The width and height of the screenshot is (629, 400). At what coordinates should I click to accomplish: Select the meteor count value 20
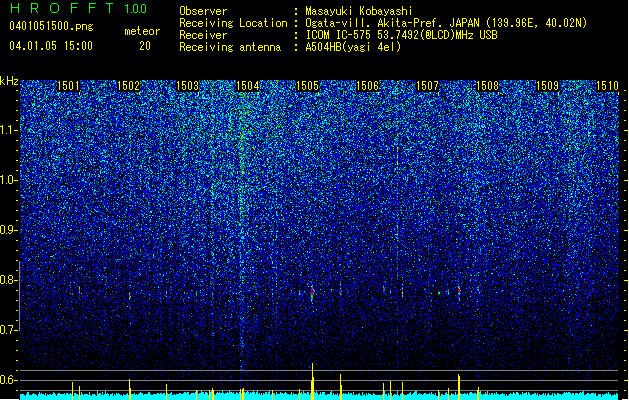point(145,46)
